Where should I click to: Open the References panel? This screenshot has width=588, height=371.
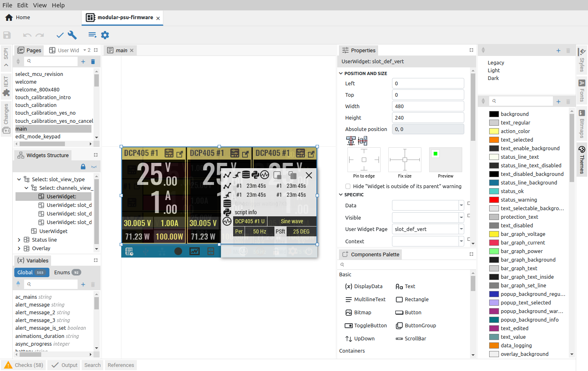121,365
